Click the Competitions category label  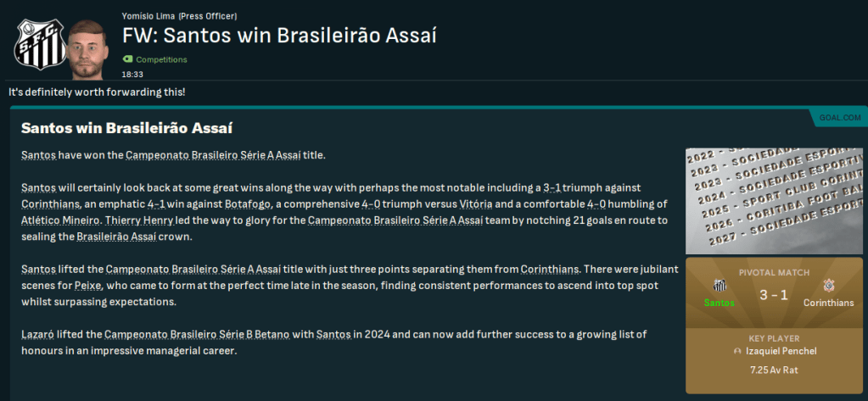[161, 59]
